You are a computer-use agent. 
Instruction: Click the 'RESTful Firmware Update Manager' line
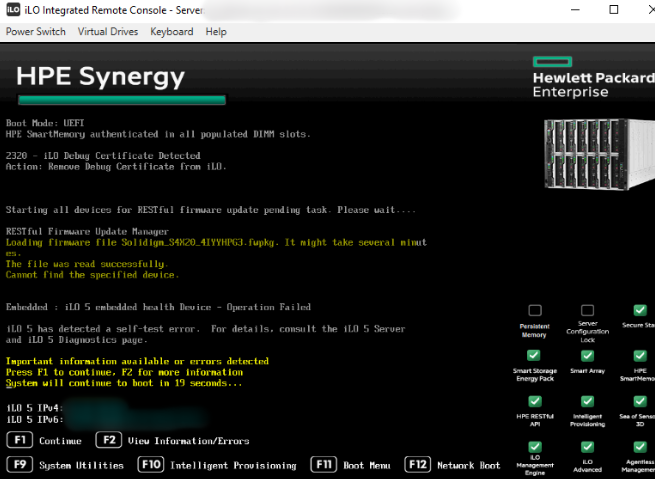point(87,231)
